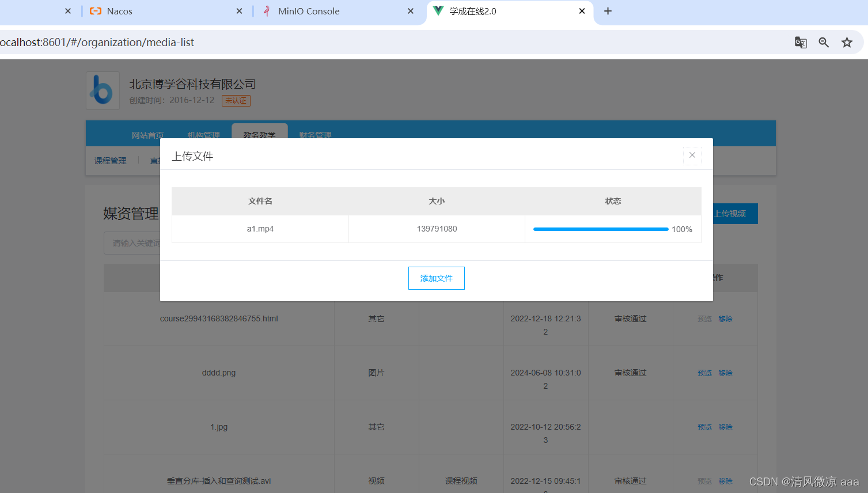
Task: Select the 139791080 file size cell
Action: [437, 229]
